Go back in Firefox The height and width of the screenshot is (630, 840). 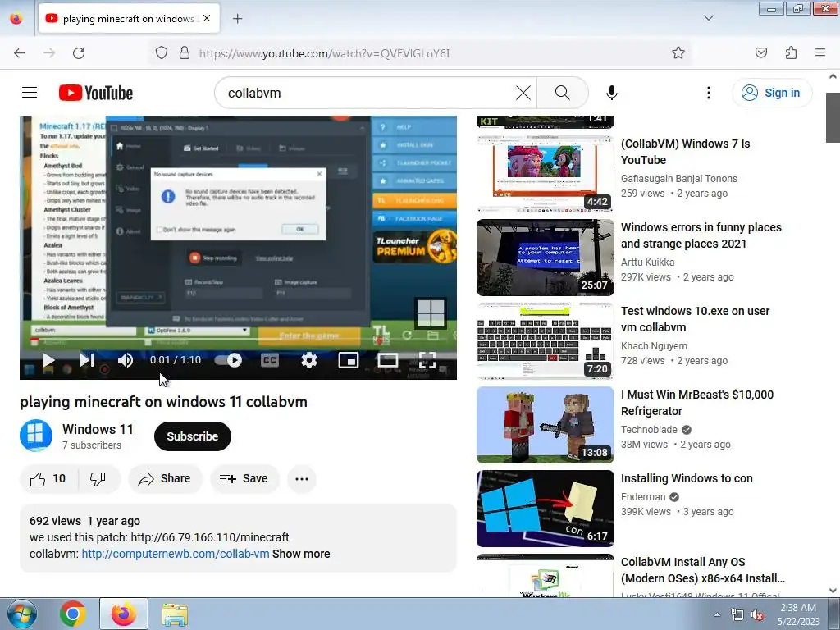click(20, 52)
